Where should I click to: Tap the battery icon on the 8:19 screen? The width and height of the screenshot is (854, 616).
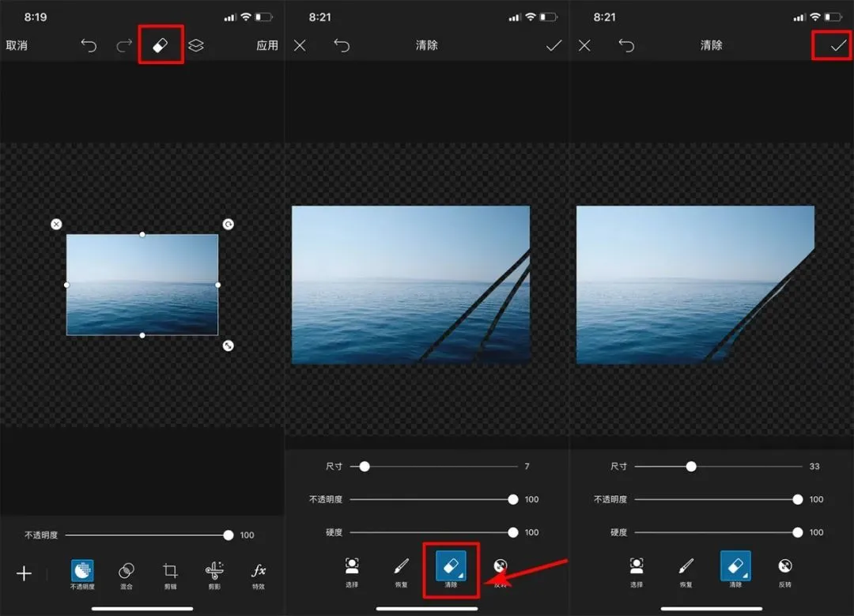click(263, 17)
